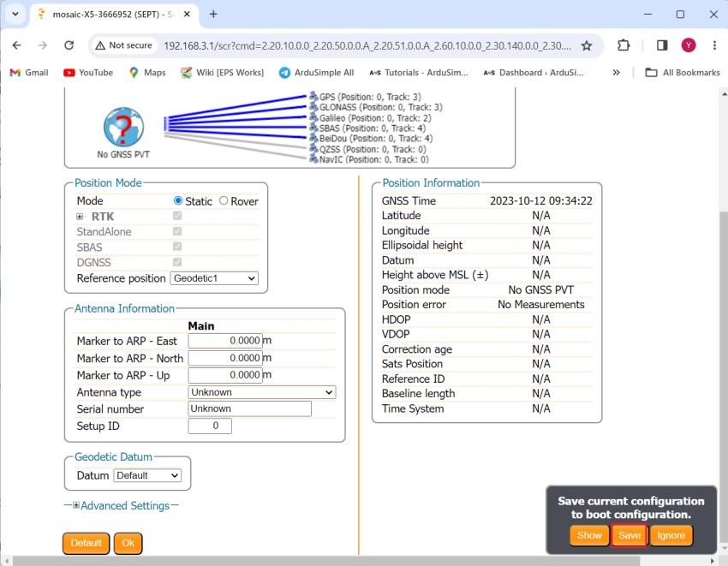
Task: Open the YouTube bookmark
Action: coord(88,73)
